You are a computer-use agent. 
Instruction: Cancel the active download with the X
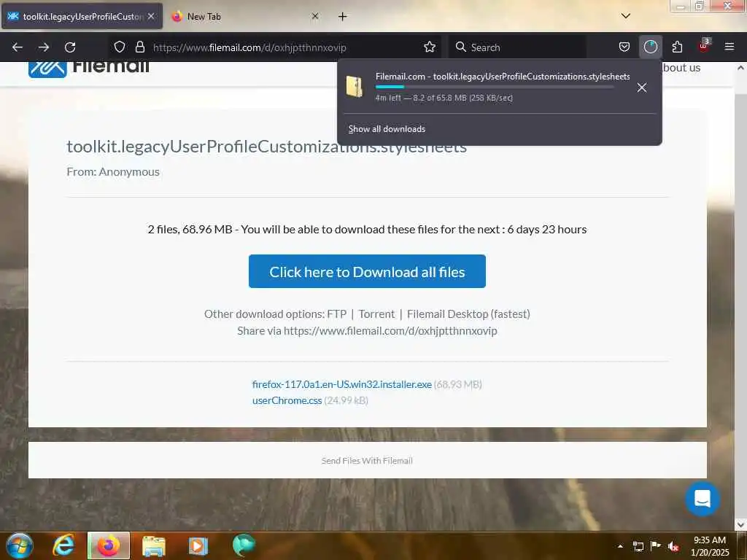642,87
